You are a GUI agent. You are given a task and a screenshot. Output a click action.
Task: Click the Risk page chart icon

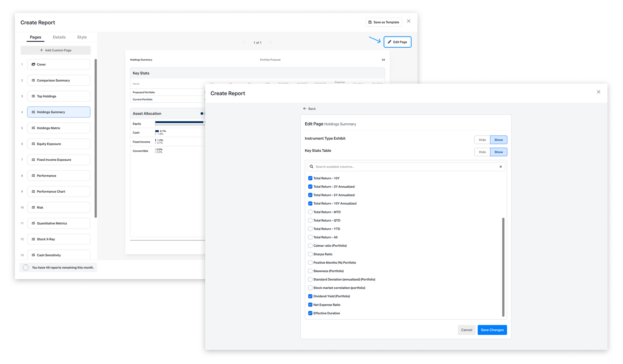pyautogui.click(x=33, y=207)
